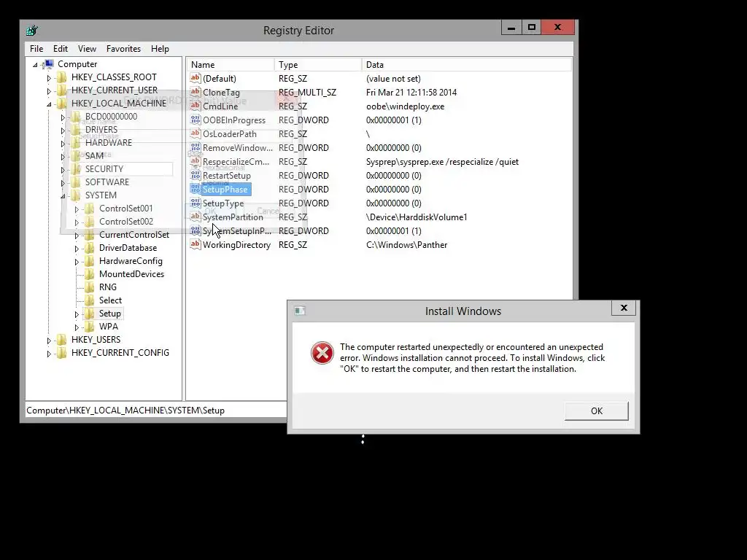
Task: Click the string icon beside RespecializeCm...
Action: (196, 161)
